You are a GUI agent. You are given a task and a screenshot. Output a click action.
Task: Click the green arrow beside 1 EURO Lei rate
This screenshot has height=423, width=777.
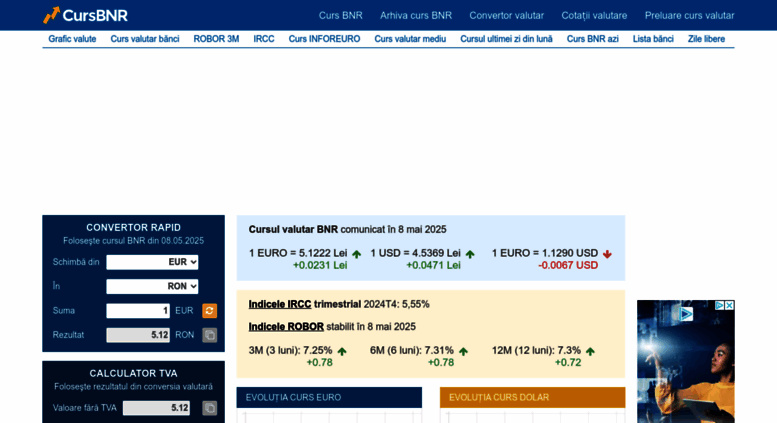357,254
